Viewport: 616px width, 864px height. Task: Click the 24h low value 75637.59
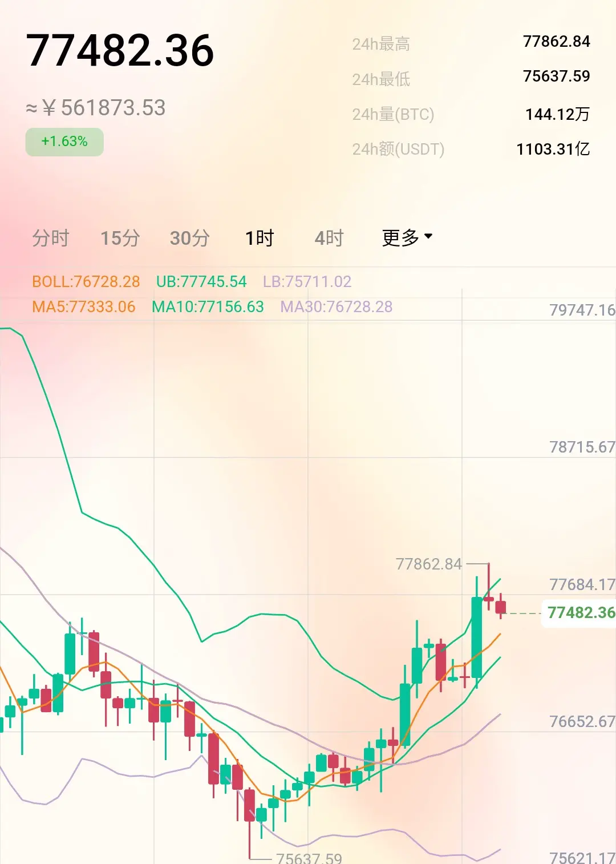click(556, 76)
